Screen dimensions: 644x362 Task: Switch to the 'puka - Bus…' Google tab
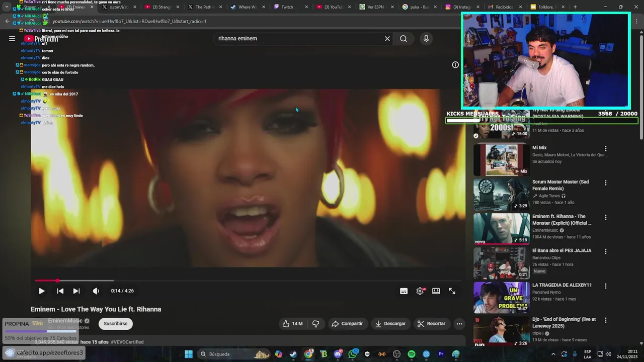click(419, 7)
